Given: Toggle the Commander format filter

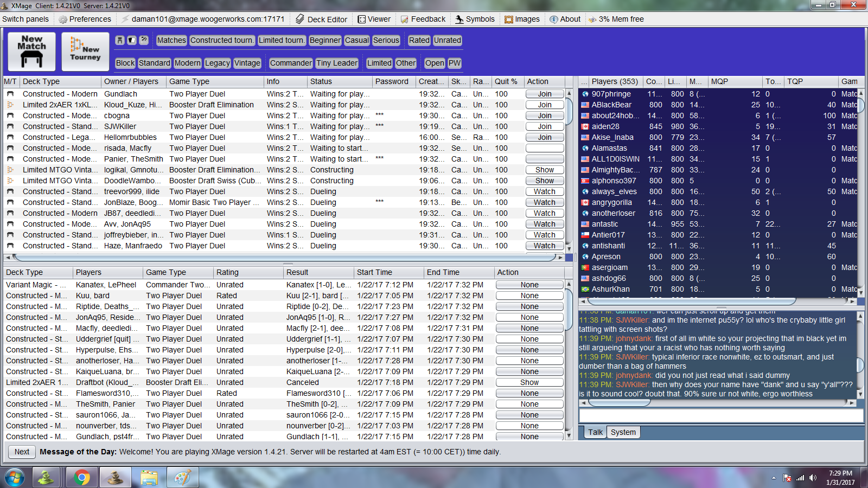Looking at the screenshot, I should [291, 63].
